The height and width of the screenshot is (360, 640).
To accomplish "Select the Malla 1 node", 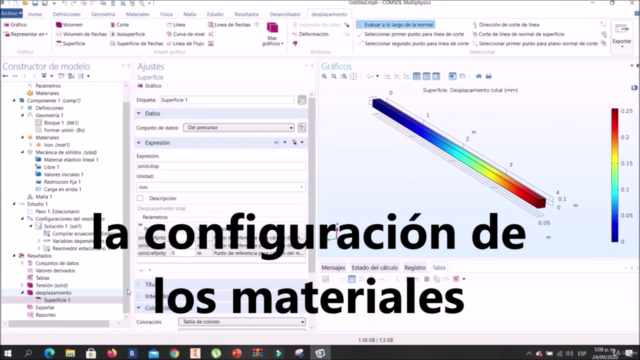I will pyautogui.click(x=40, y=197).
